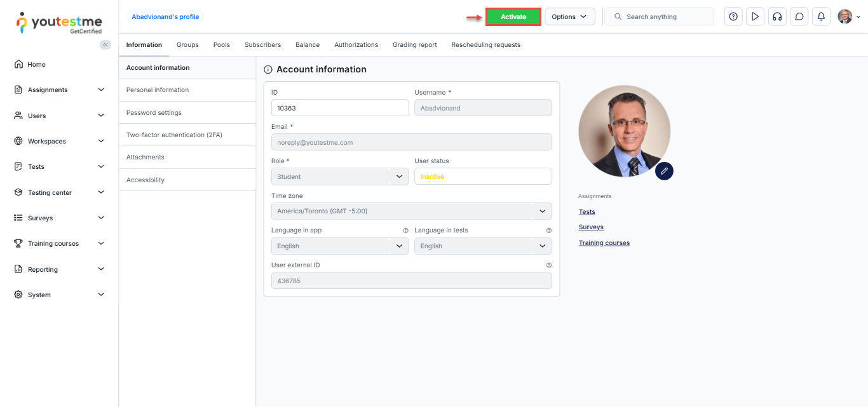Switch to the Groups tab
This screenshot has width=868, height=407.
(x=187, y=45)
